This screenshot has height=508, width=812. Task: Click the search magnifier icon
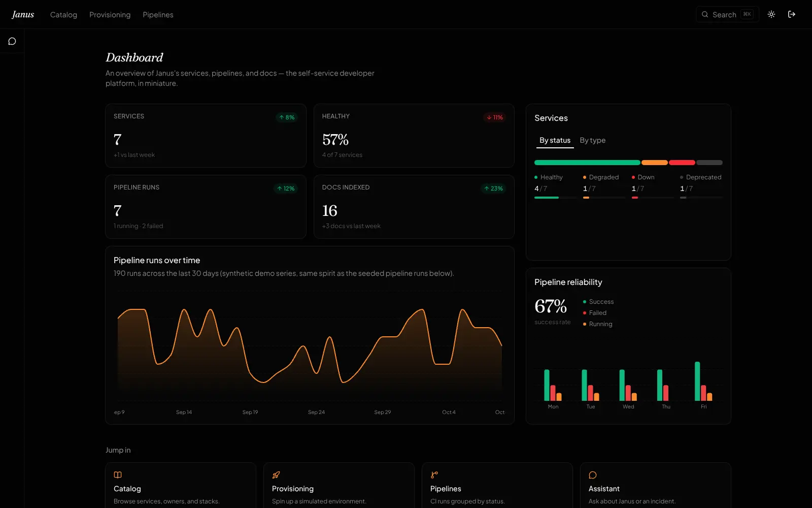705,14
